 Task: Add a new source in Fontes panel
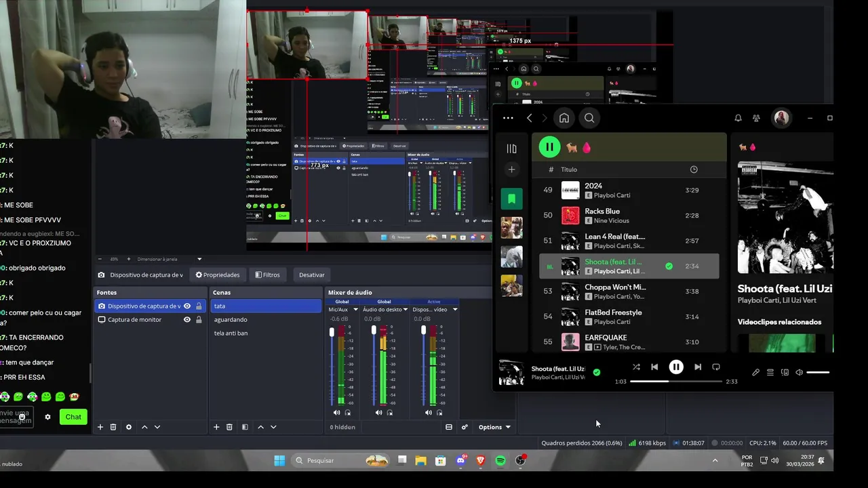[100, 427]
